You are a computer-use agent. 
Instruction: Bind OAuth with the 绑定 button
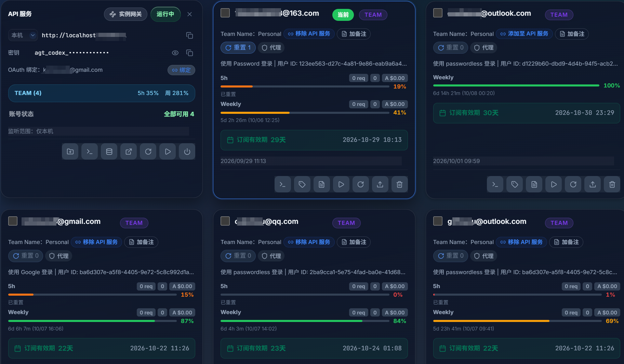(x=181, y=70)
